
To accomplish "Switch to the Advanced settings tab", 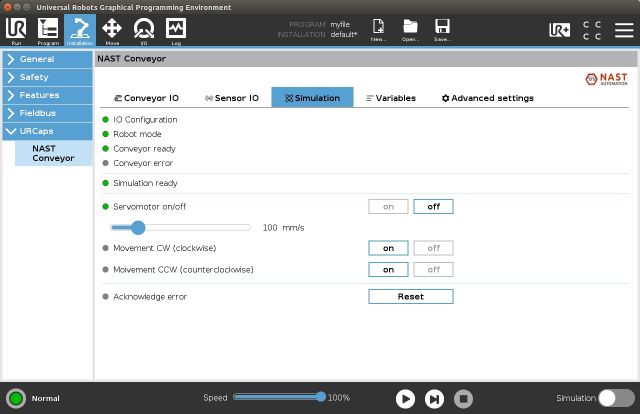I will point(487,98).
